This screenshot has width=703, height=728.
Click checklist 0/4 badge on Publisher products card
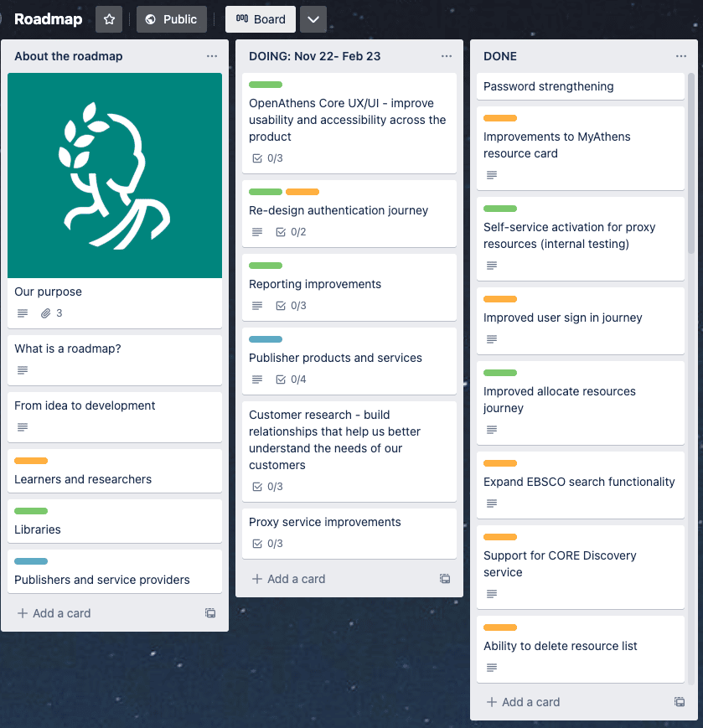pyautogui.click(x=291, y=379)
